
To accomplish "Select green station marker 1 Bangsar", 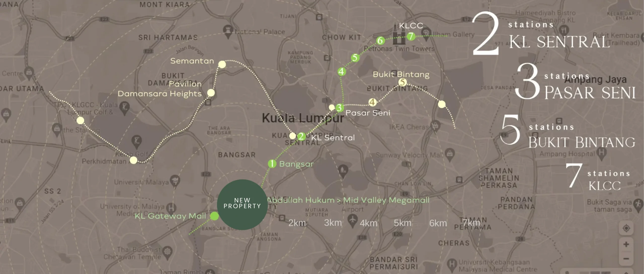I will tap(272, 164).
